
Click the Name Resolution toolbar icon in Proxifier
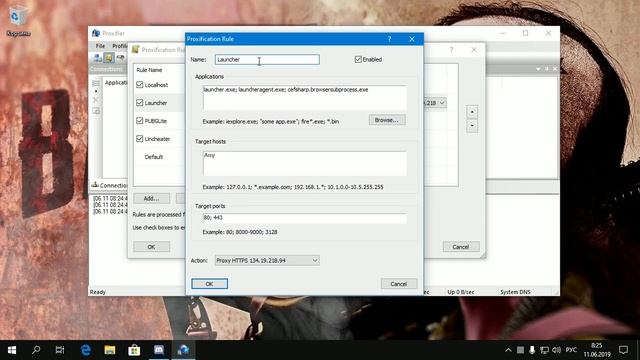pyautogui.click(x=120, y=58)
